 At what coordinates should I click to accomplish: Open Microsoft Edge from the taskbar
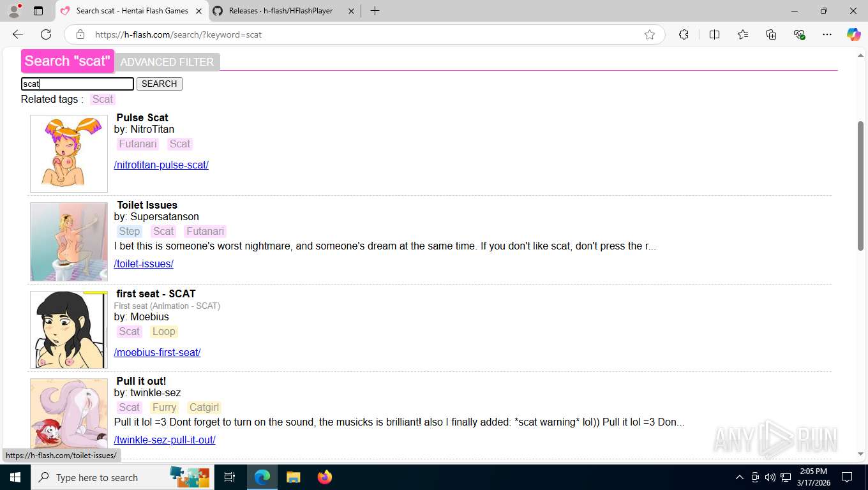click(x=262, y=477)
